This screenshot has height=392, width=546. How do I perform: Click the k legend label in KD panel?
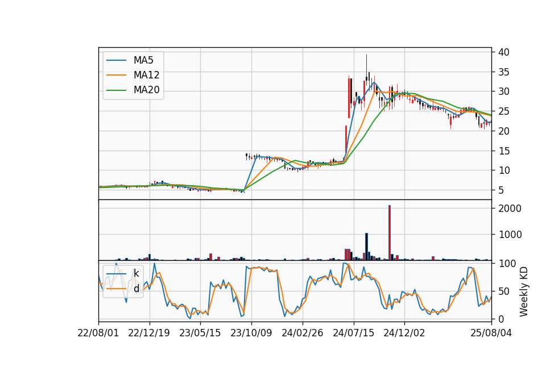tap(136, 273)
